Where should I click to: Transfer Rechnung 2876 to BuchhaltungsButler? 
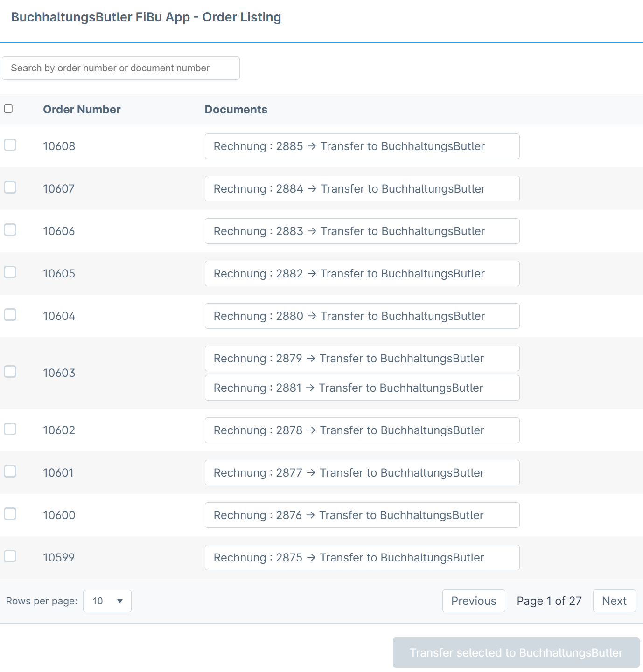coord(362,515)
